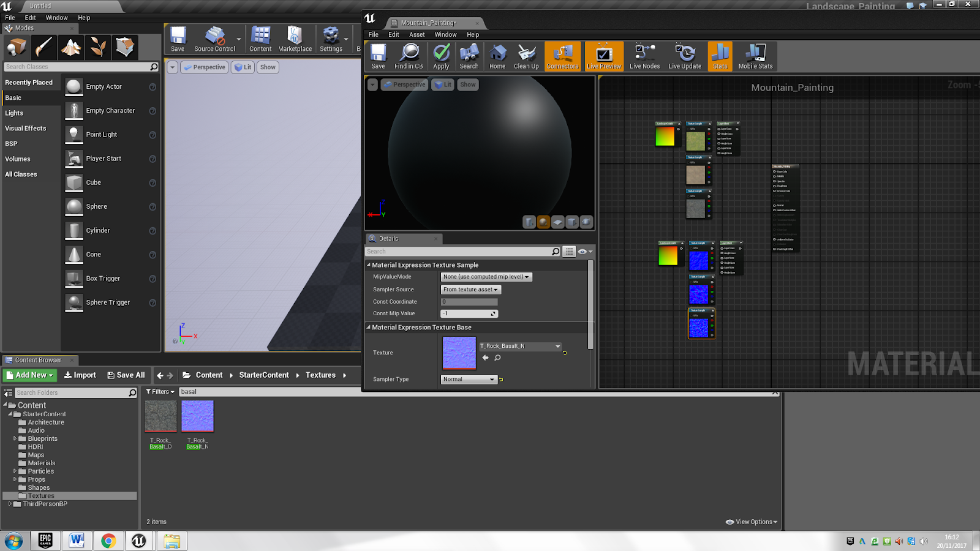Open Chrome from Windows taskbar
This screenshot has width=980, height=551.
[x=108, y=541]
